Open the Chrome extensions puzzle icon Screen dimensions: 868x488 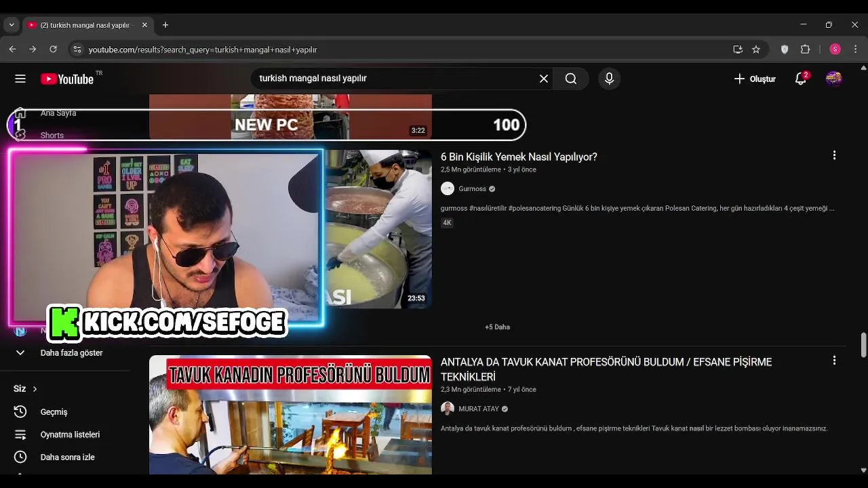tap(806, 49)
